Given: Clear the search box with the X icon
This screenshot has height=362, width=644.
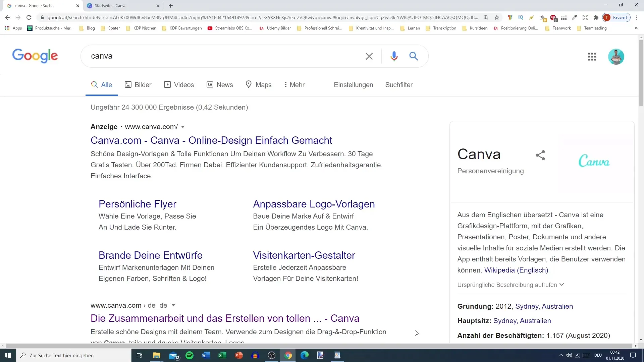Looking at the screenshot, I should (369, 56).
